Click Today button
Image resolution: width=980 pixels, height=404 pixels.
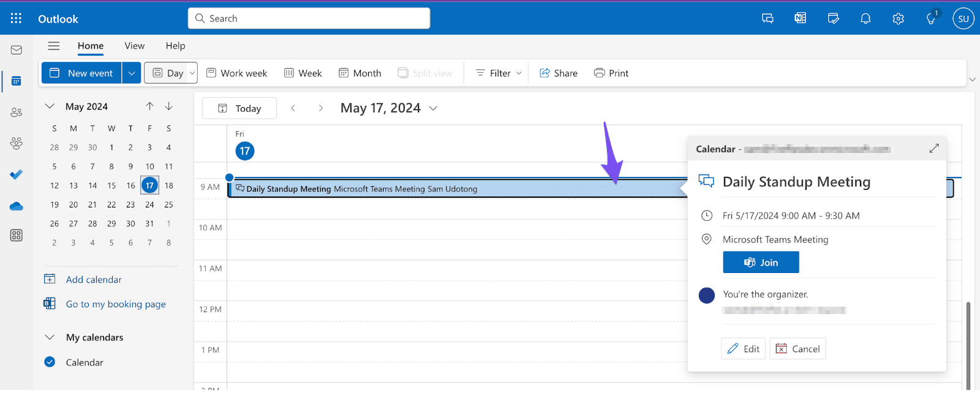pos(239,108)
